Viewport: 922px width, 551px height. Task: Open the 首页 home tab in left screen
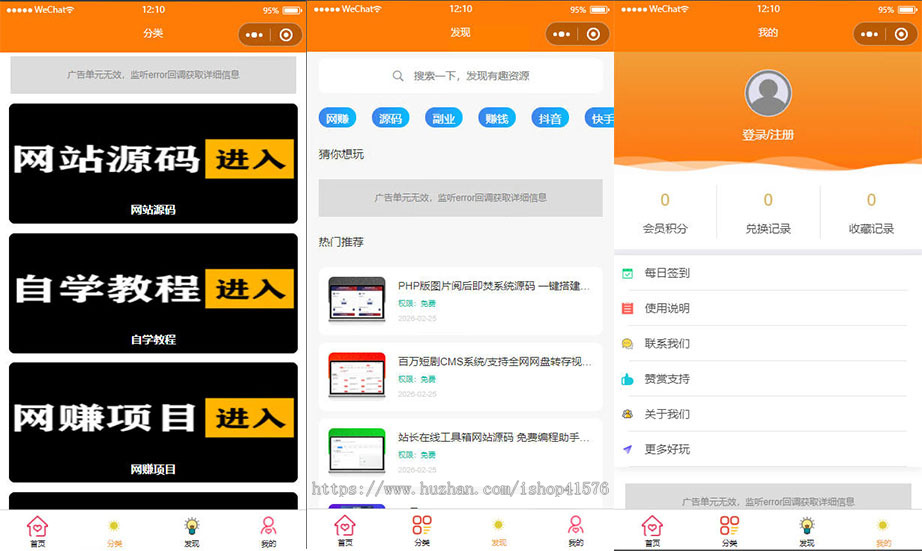(x=37, y=531)
